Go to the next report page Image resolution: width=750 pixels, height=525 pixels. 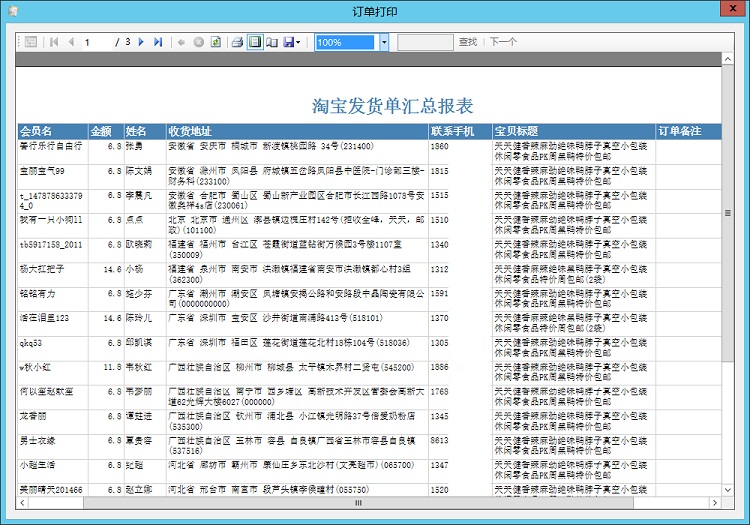(142, 42)
